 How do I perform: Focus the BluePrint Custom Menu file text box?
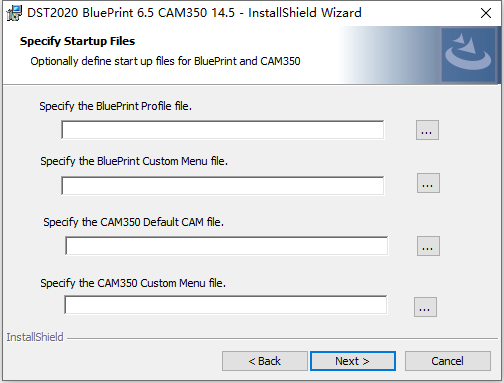click(222, 186)
